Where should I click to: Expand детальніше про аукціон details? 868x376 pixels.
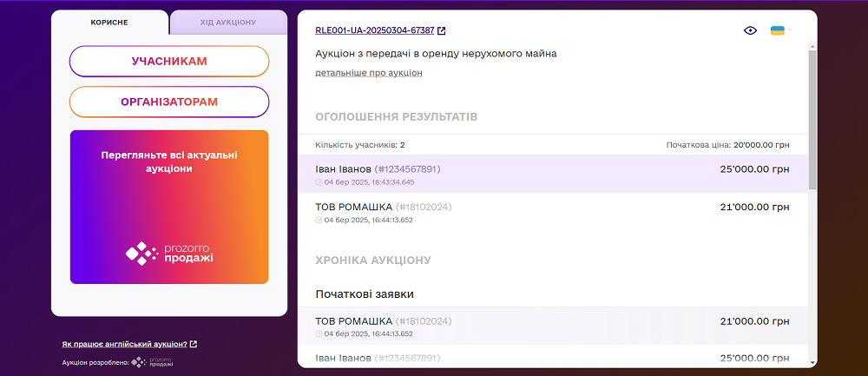tap(369, 73)
